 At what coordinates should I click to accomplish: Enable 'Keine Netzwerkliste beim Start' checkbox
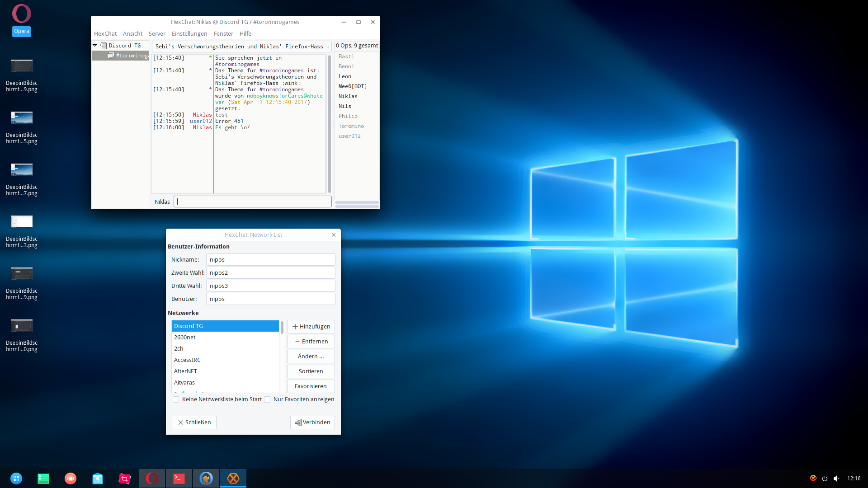click(176, 399)
